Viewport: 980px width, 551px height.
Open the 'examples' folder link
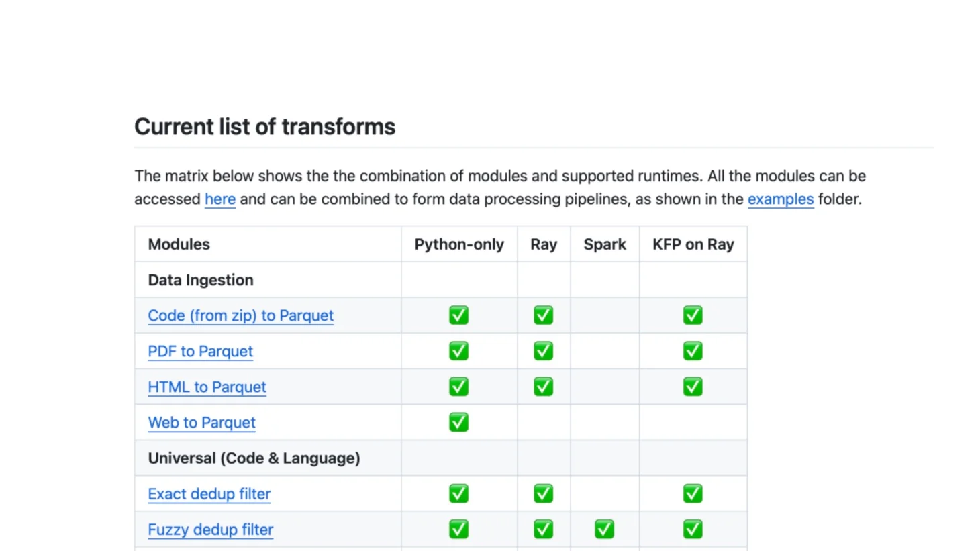(x=781, y=199)
